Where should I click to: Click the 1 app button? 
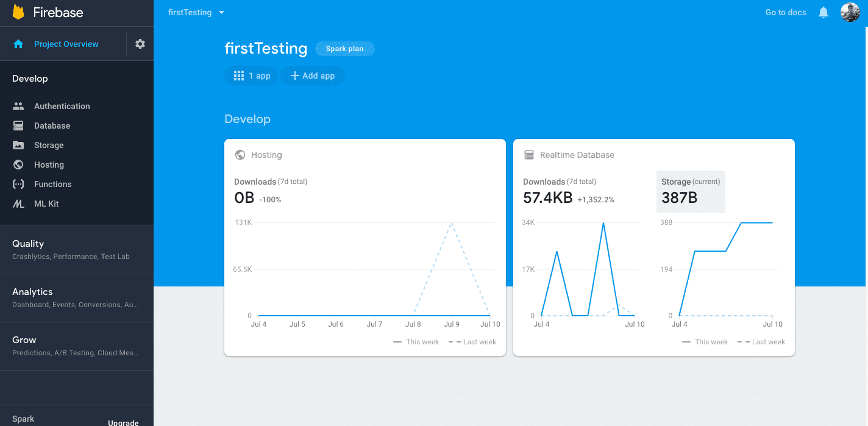252,76
